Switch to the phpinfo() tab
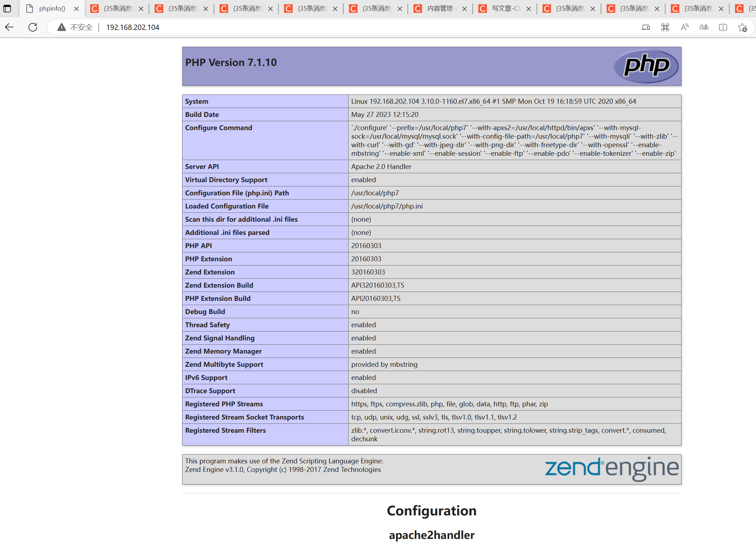Image resolution: width=756 pixels, height=545 pixels. coord(52,9)
